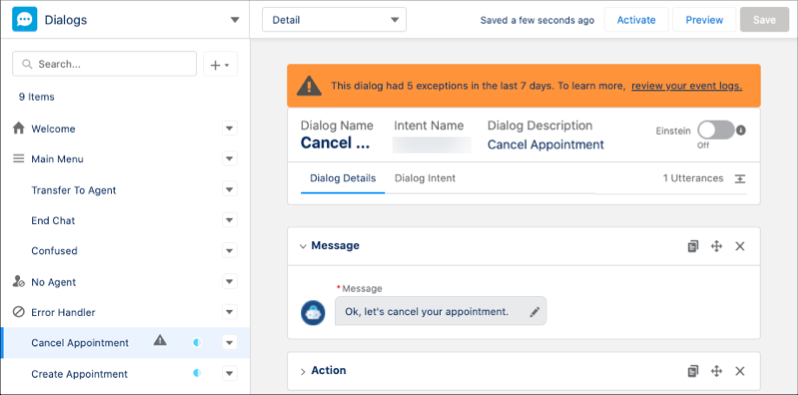Click the collapse-all icon beside Utterances
Viewport: 798px width, 395px height.
[x=739, y=179]
